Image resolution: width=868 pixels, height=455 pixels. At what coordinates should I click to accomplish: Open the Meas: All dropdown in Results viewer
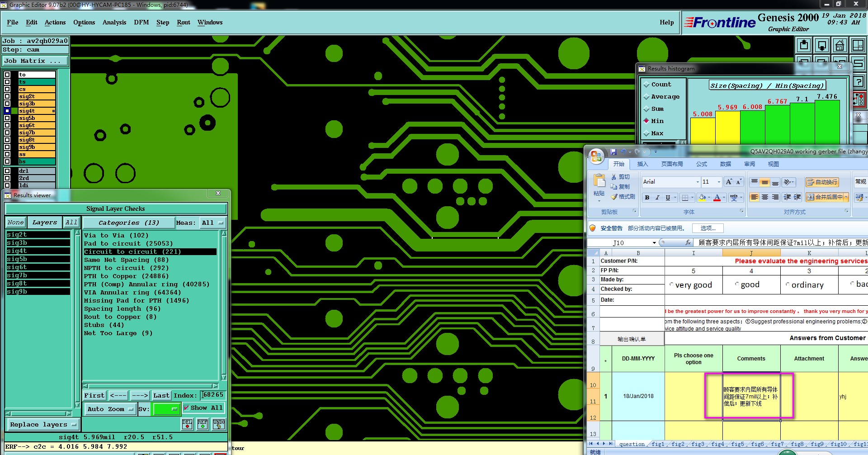tap(212, 223)
